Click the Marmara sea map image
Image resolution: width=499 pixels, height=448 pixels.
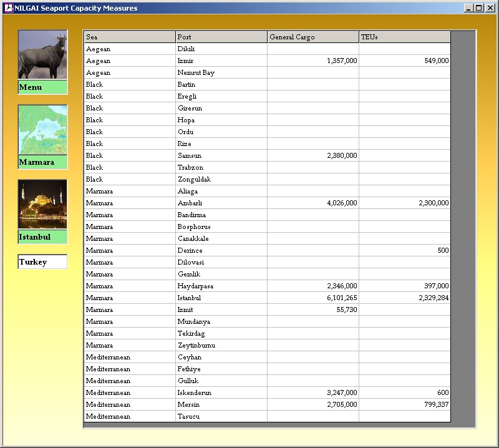tap(42, 130)
